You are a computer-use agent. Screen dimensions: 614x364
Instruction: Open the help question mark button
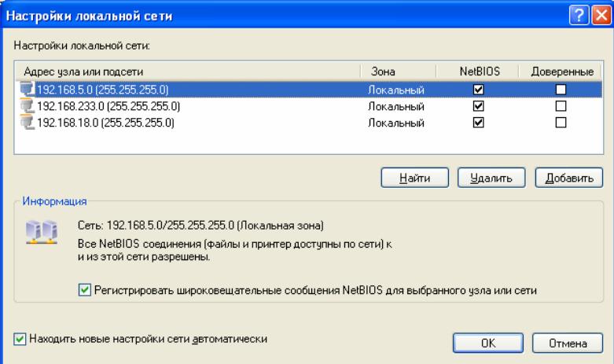579,16
